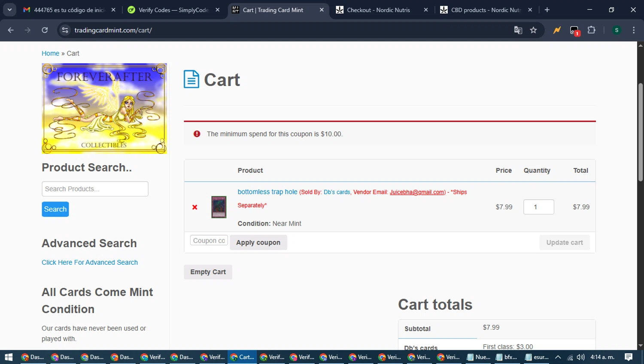Reload the page
Viewport: 644px width, 364px height.
[x=45, y=30]
